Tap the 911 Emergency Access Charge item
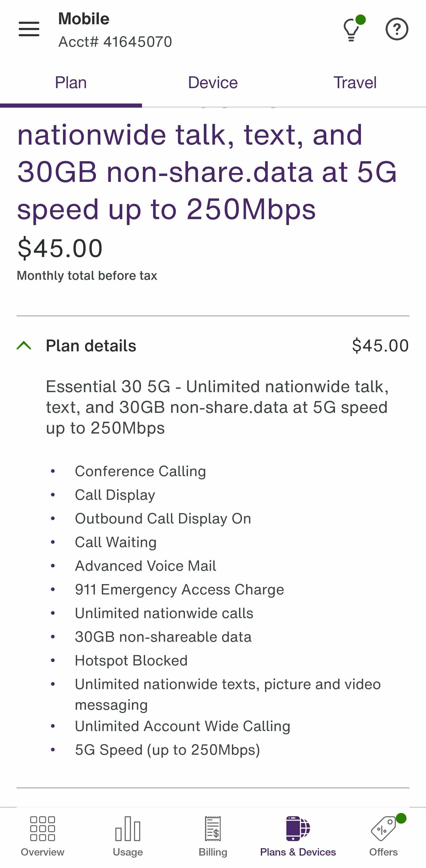 point(179,590)
